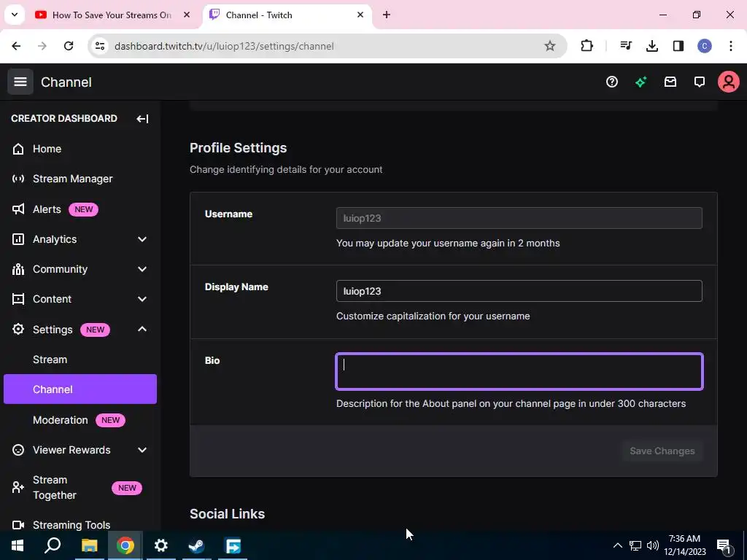Open the volume speaker icon

[653, 545]
